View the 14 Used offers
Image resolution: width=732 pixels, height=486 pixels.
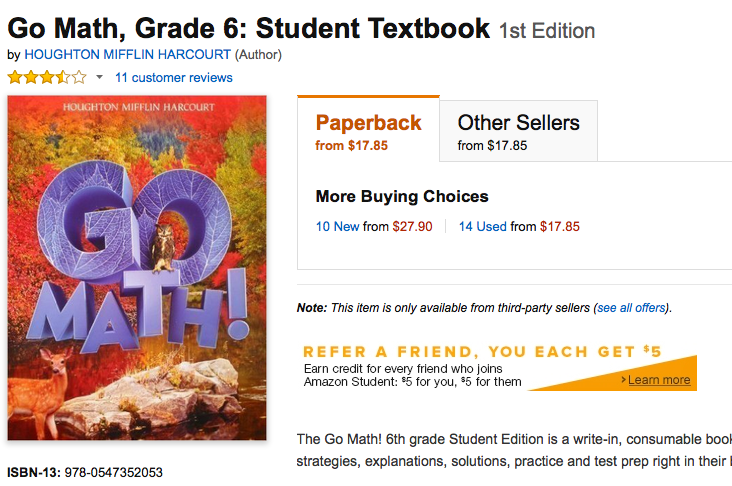tap(482, 227)
